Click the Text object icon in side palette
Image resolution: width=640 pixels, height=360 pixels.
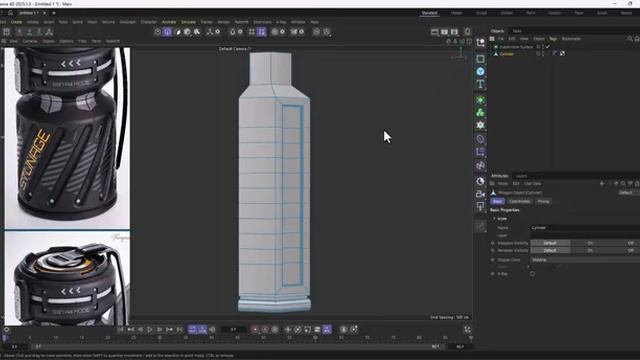[x=480, y=84]
